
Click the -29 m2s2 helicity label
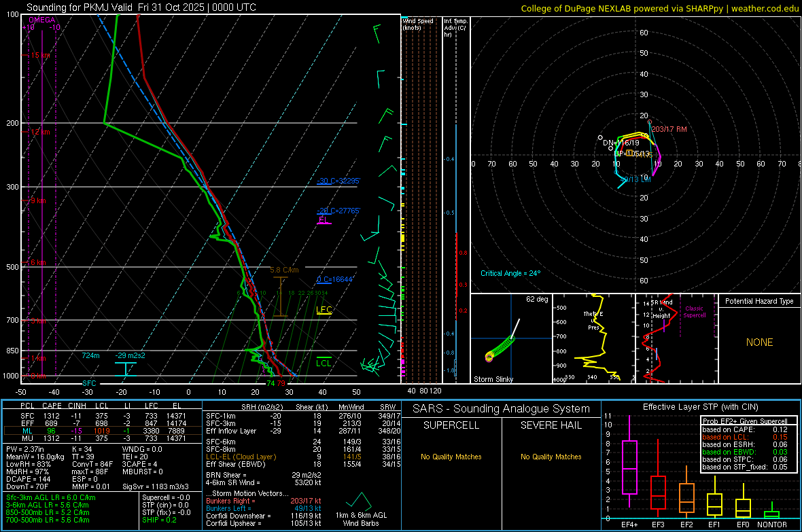tap(130, 355)
